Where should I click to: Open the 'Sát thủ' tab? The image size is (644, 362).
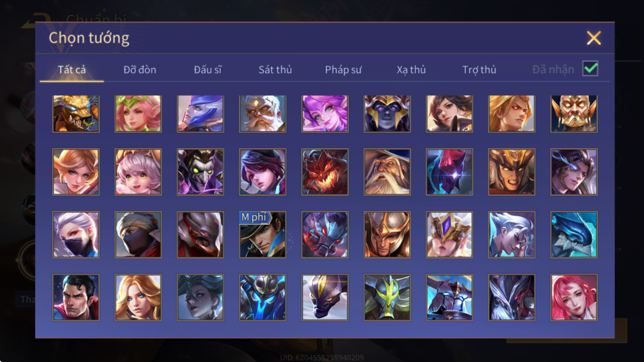pyautogui.click(x=275, y=70)
